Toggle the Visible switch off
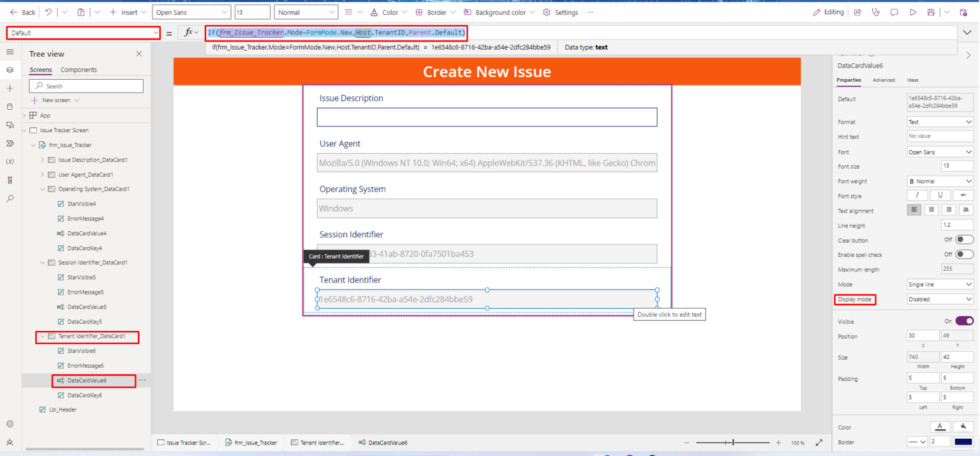The height and width of the screenshot is (456, 980). (x=964, y=321)
